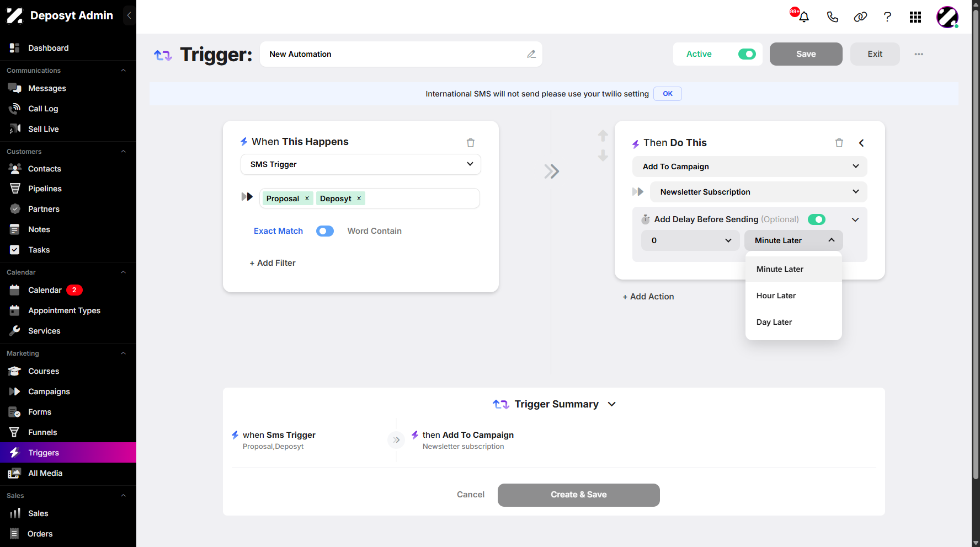Toggle Add Delay Before Sending switch
The image size is (980, 547).
pyautogui.click(x=817, y=219)
